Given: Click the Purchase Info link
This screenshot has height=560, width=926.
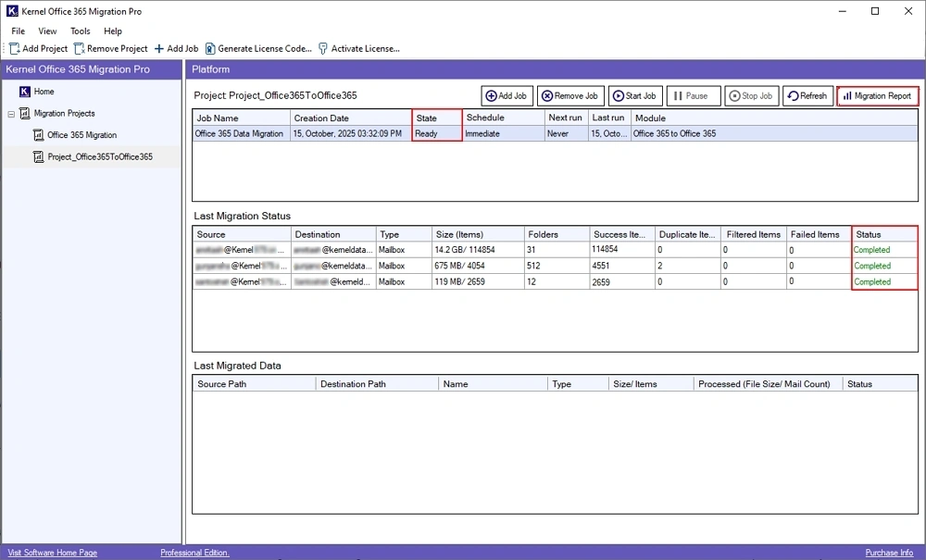Looking at the screenshot, I should point(889,553).
